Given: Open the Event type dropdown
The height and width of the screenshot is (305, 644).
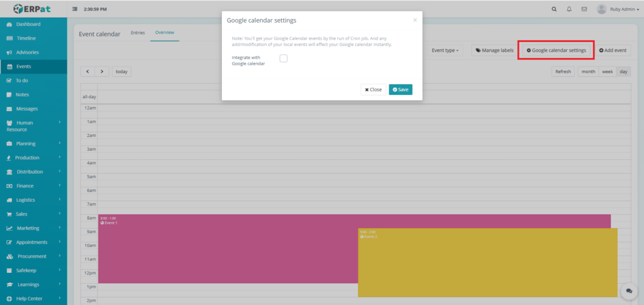Looking at the screenshot, I should click(445, 50).
